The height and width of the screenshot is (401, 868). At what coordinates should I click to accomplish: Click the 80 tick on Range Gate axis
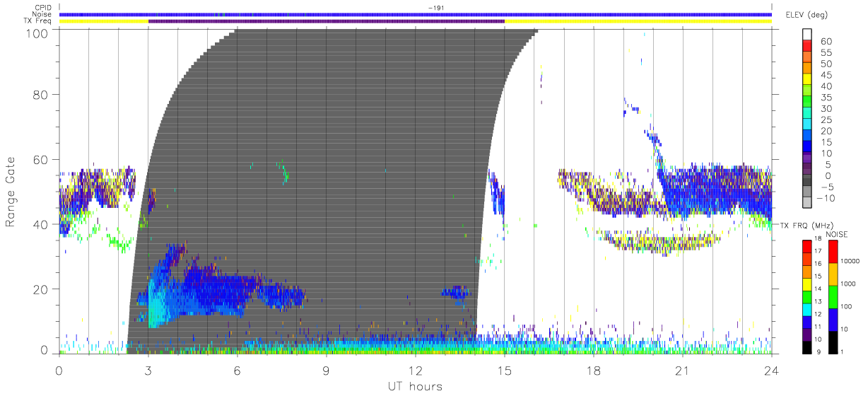(40, 95)
